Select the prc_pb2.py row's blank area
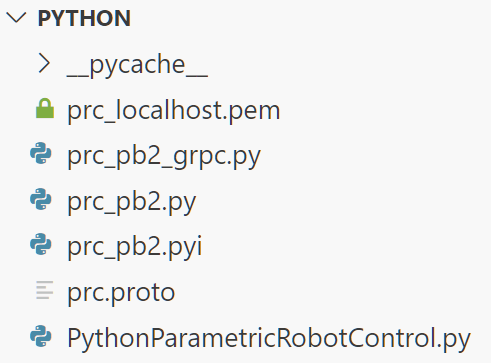Screen dimensions: 491x363 343,199
